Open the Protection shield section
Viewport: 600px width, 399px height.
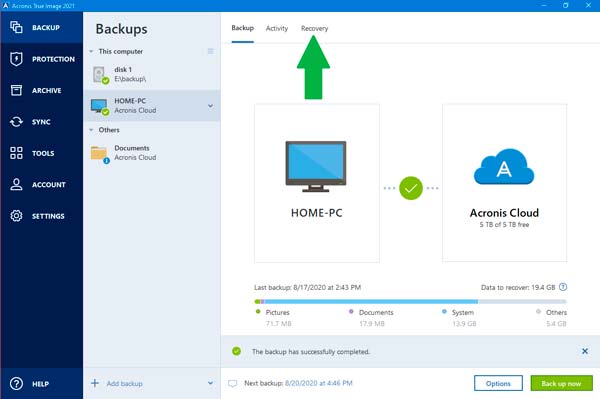tap(41, 59)
